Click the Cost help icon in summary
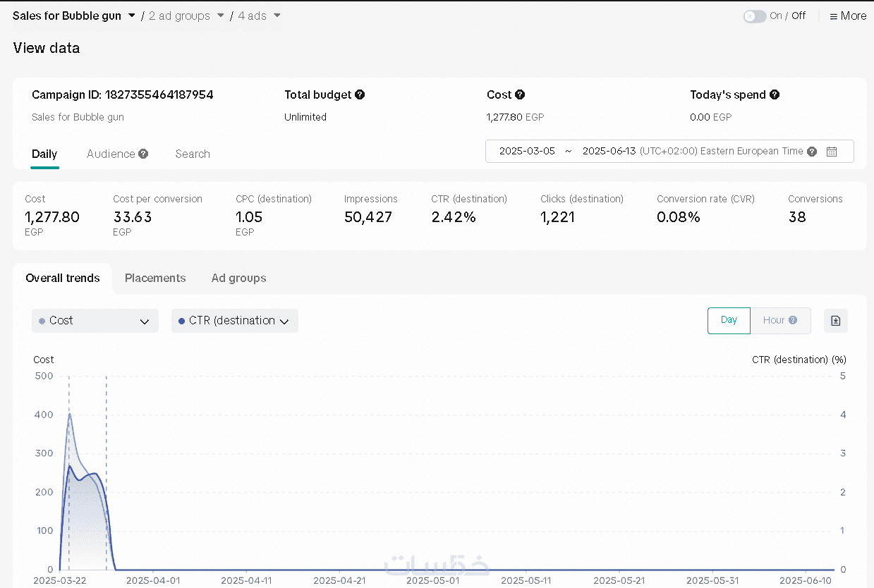The width and height of the screenshot is (874, 588). click(520, 94)
